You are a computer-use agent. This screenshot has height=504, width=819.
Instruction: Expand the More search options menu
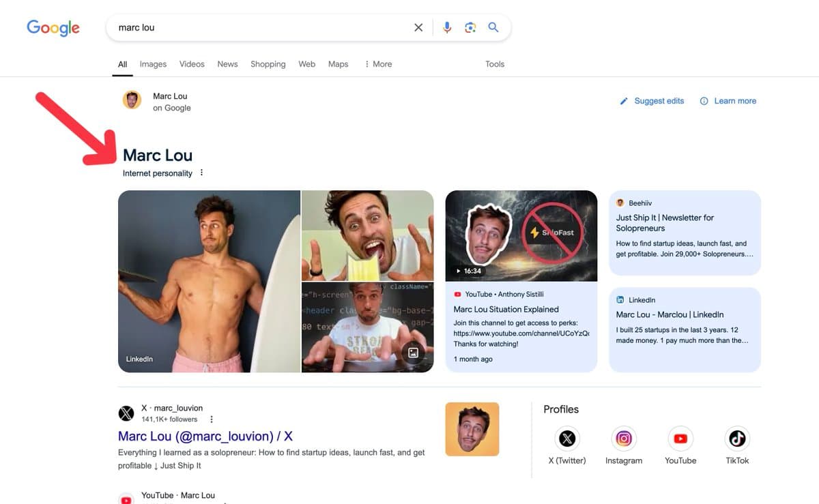coord(378,64)
